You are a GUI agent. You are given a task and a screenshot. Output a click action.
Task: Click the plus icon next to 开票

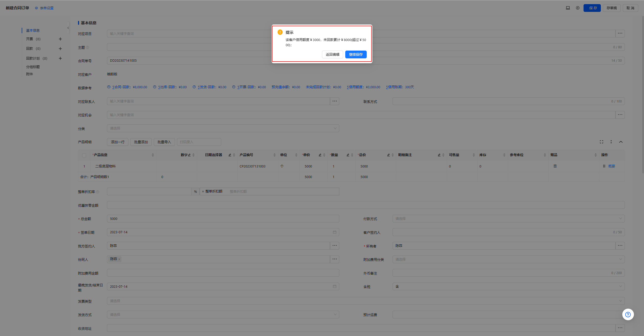click(x=60, y=39)
